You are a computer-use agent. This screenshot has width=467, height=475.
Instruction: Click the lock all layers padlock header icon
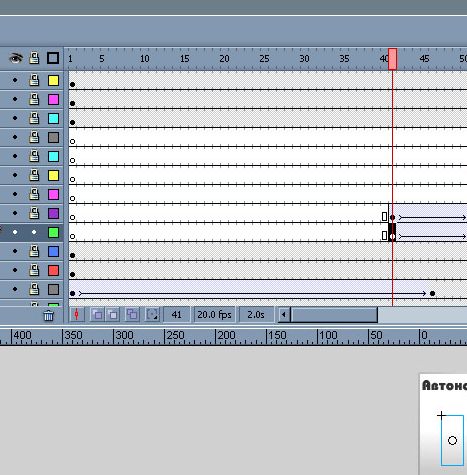click(x=34, y=58)
